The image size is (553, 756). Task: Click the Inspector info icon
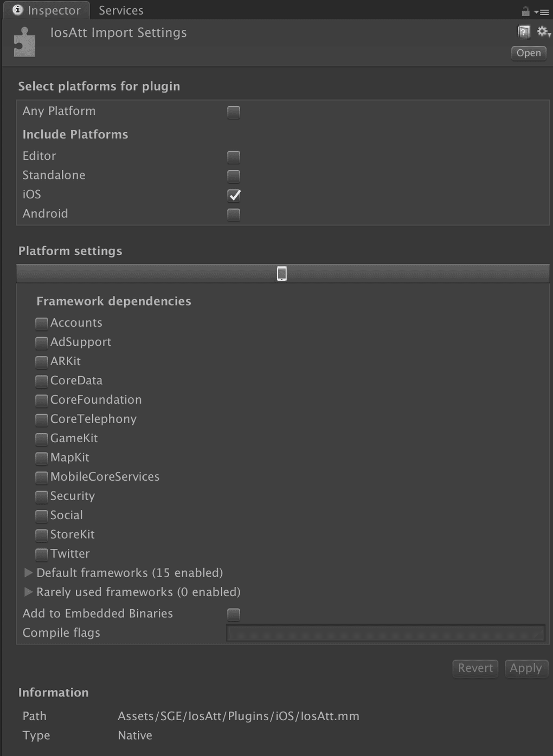18,10
